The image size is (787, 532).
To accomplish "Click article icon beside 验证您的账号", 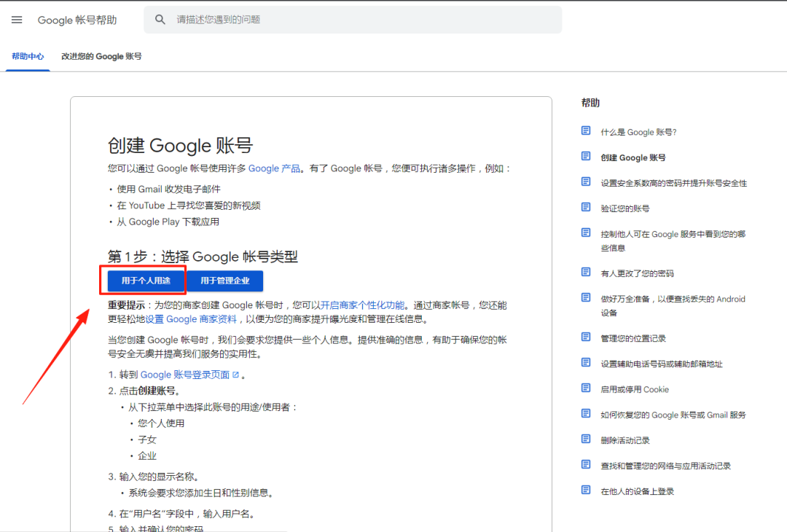I will 586,208.
